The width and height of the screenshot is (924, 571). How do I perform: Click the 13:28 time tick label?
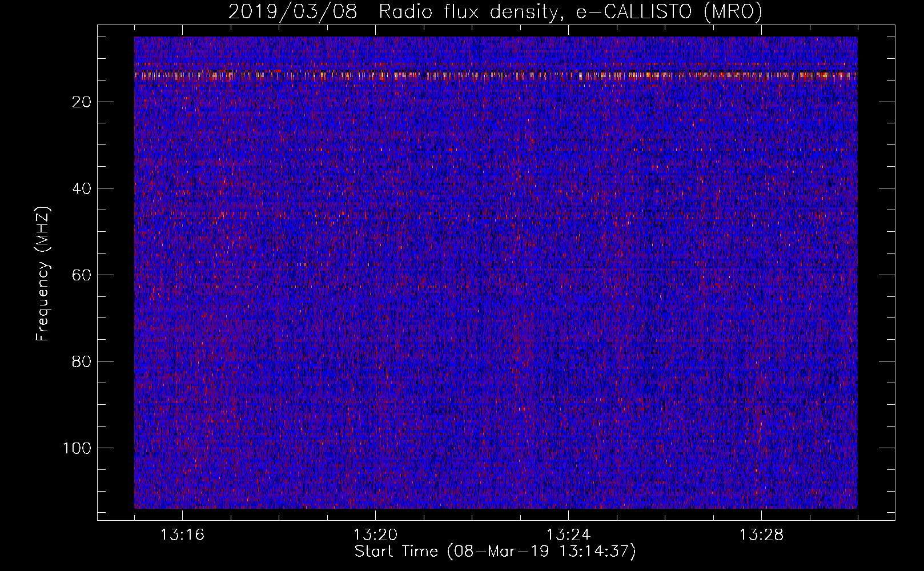click(x=761, y=535)
